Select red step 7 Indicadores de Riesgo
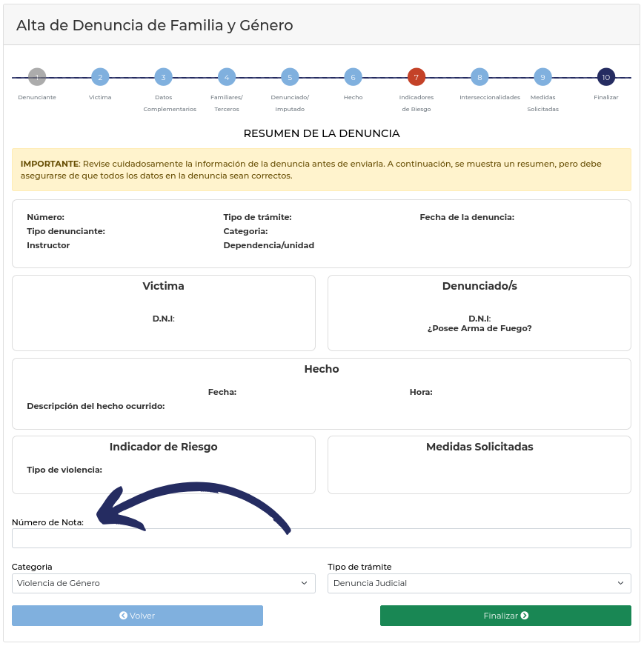 [416, 77]
